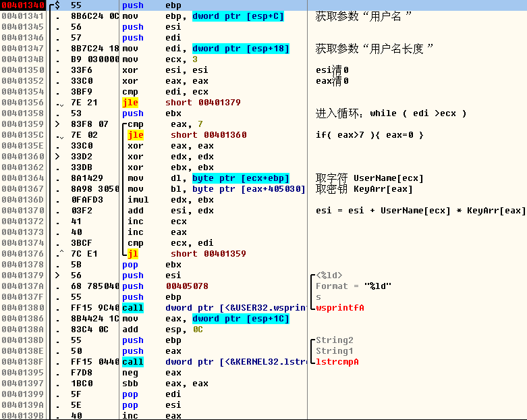The width and height of the screenshot is (527, 420).
Task: Click 'mov eax, dword ptr [esp+1C]' instruction
Action: click(206, 319)
